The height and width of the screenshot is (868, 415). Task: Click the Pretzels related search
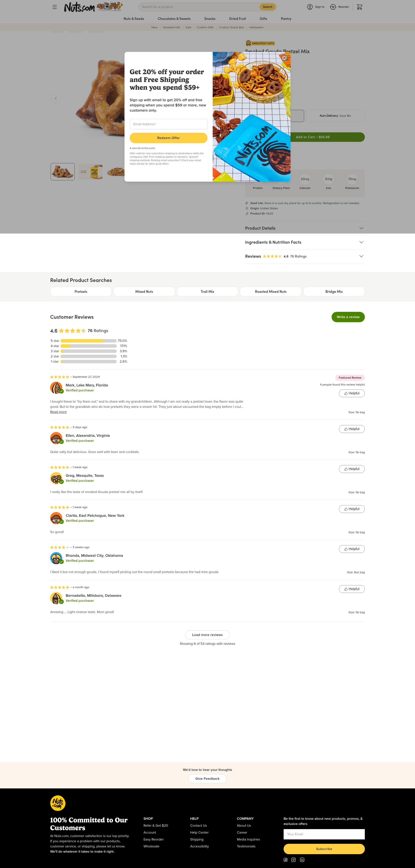(81, 291)
